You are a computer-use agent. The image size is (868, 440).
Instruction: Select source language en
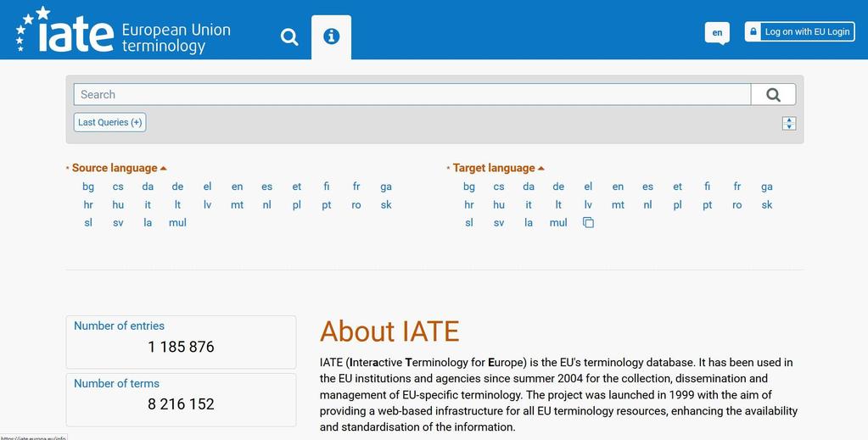[237, 187]
